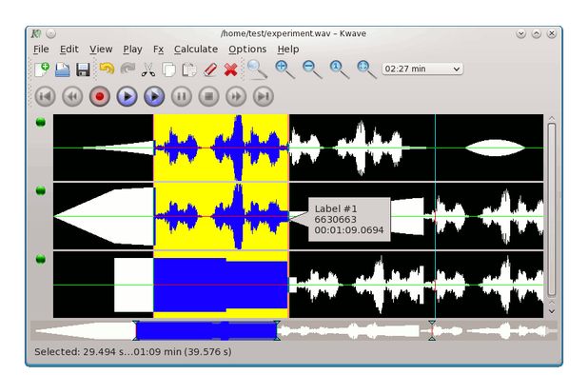Click the status text 'Selected: 29.494 s...'
Viewport: 588px width, 375px height.
click(x=133, y=352)
